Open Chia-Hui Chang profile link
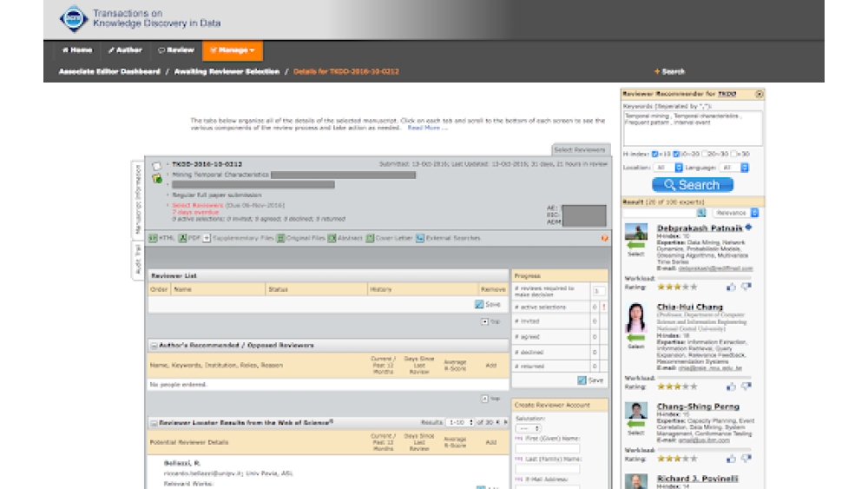The width and height of the screenshot is (868, 489). point(689,307)
